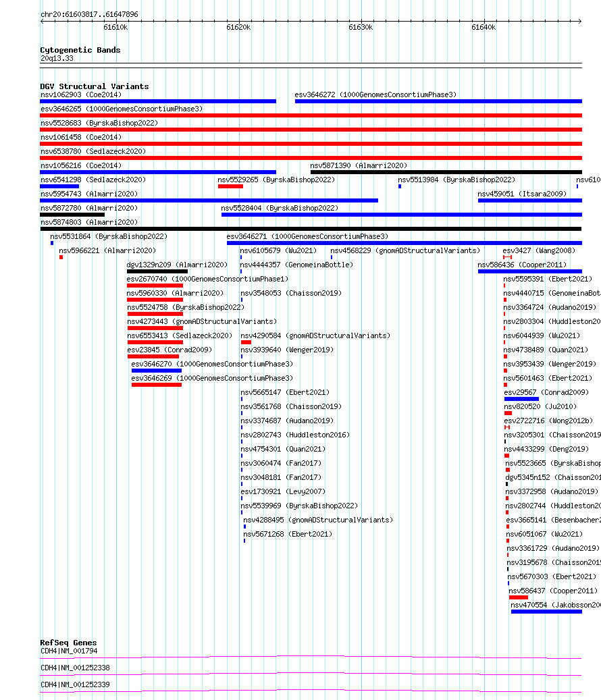Click the nsv6051067 (Wu2021) label

[544, 535]
